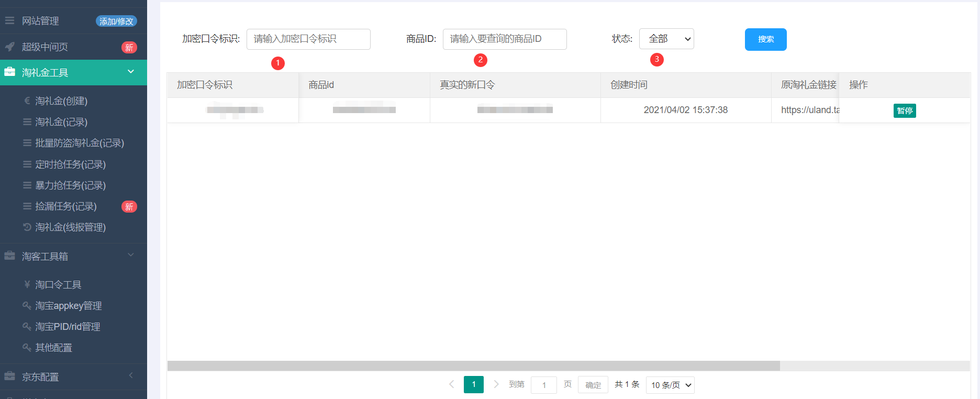Click the key icon beside 淘宝appkey管理
The width and height of the screenshot is (980, 399).
[x=27, y=305]
